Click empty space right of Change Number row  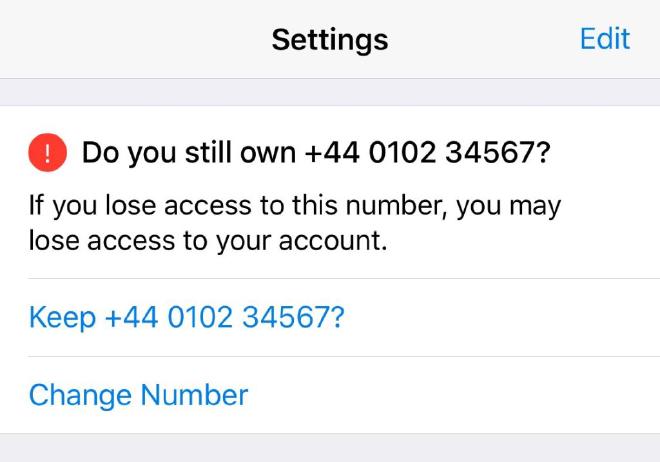tap(455, 395)
